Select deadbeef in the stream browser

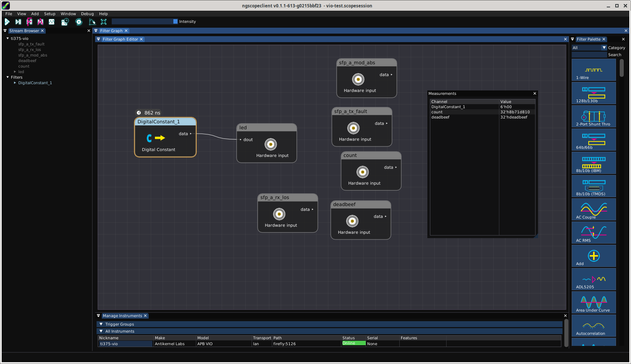[27, 60]
